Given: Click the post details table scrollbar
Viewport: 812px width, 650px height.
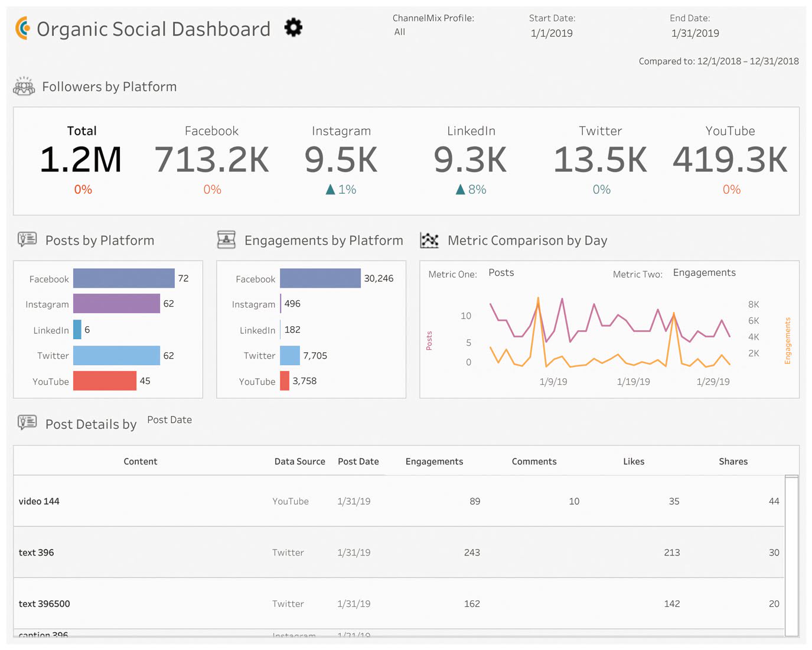Looking at the screenshot, I should [x=791, y=555].
